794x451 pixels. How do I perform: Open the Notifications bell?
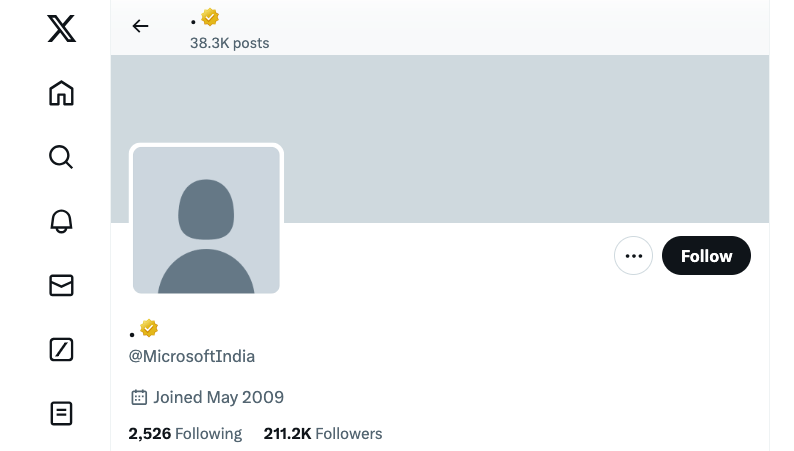(61, 221)
